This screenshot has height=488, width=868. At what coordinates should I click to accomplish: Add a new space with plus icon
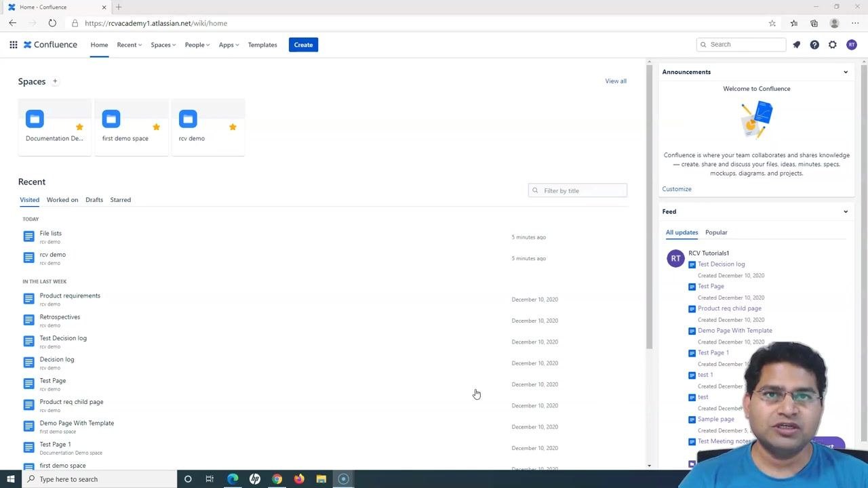point(55,81)
